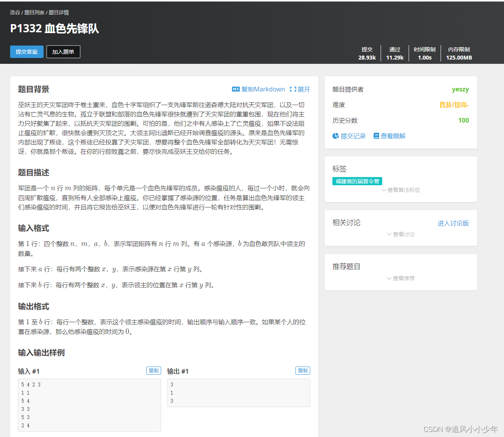Click the 加入题单 button
The image size is (504, 437).
tap(63, 52)
